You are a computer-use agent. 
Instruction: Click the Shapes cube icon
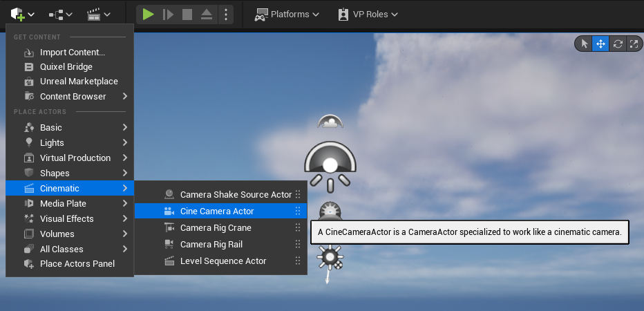(x=29, y=173)
